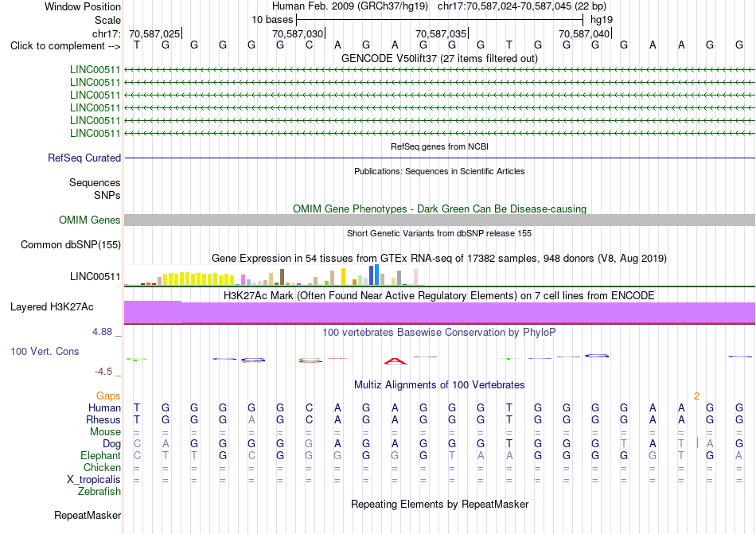The width and height of the screenshot is (756, 534).
Task: Open 'Repeating Elements by RepeatMasker' title
Action: pyautogui.click(x=439, y=504)
